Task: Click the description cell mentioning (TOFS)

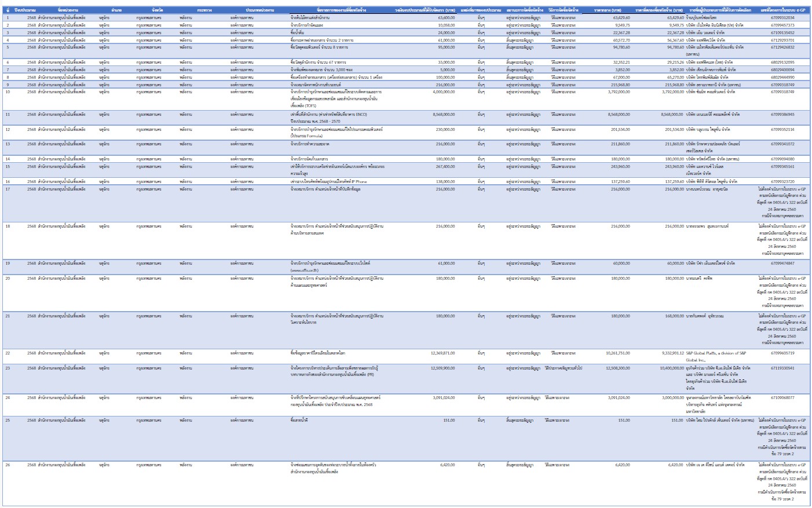Action: [x=336, y=98]
